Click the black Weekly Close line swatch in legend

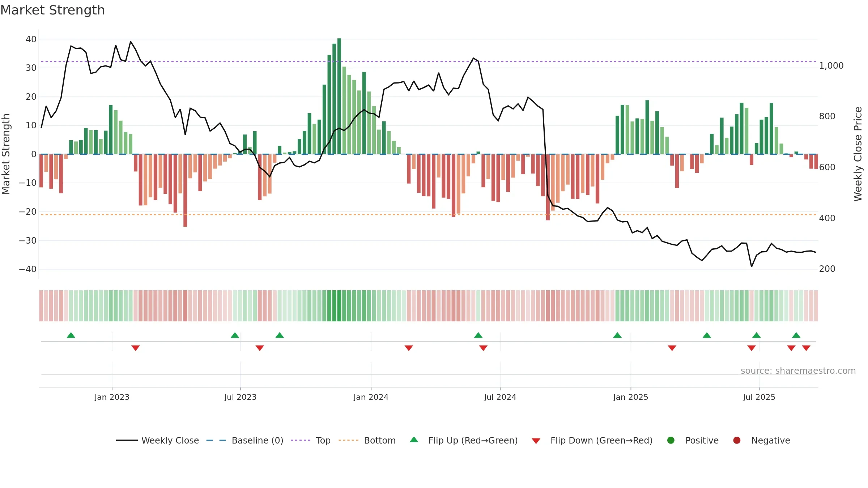127,440
